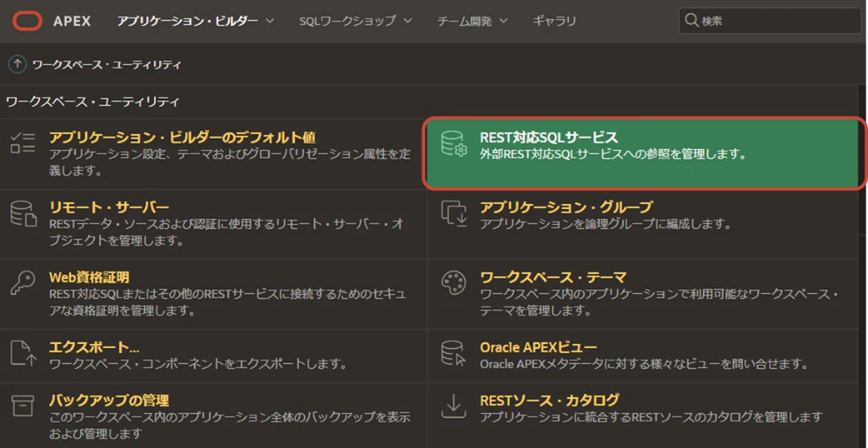Click the database file icon for リモート・サーバー
Image resolution: width=868 pixels, height=448 pixels.
23,214
